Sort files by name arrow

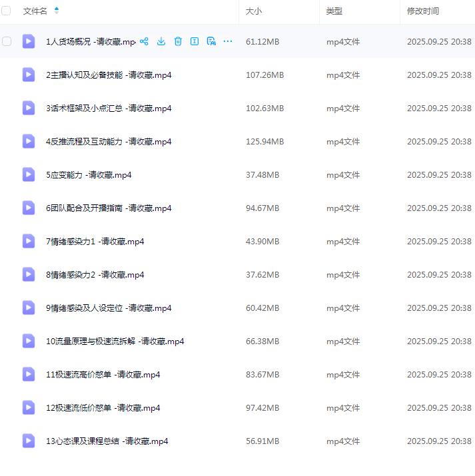(x=57, y=11)
